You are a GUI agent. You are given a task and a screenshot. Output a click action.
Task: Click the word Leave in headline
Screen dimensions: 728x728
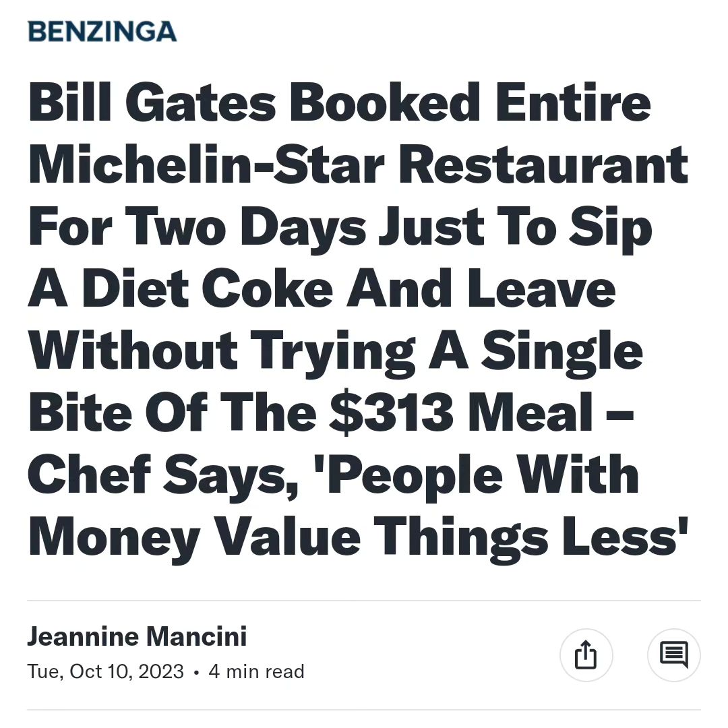click(x=541, y=289)
